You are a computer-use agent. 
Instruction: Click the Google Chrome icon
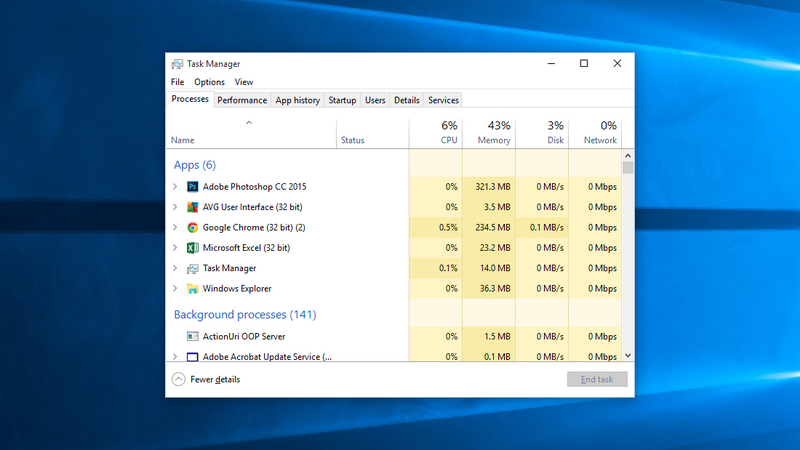192,228
